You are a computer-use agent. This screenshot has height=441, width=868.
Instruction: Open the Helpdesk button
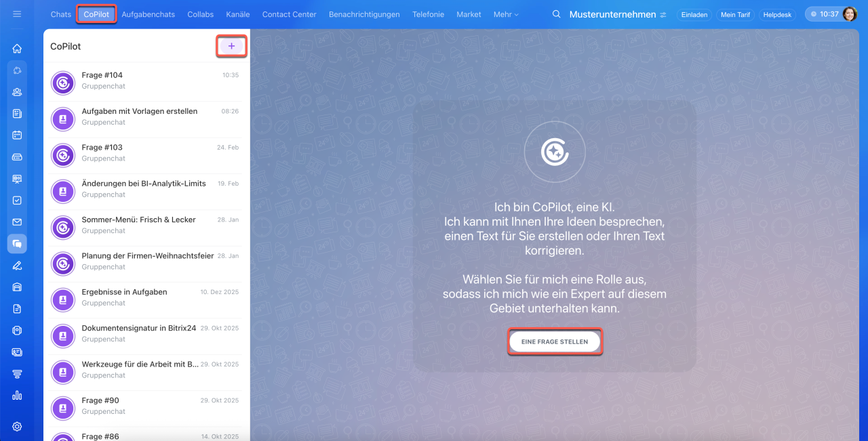click(x=778, y=15)
